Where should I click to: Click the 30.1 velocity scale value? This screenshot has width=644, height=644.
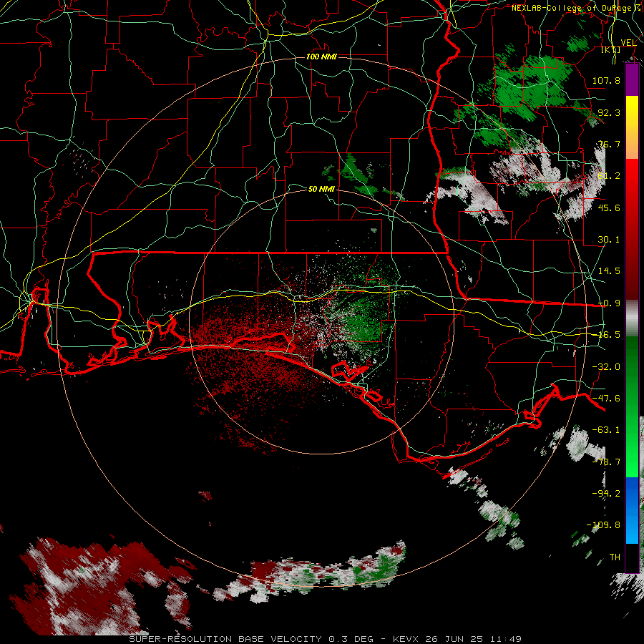(x=609, y=240)
